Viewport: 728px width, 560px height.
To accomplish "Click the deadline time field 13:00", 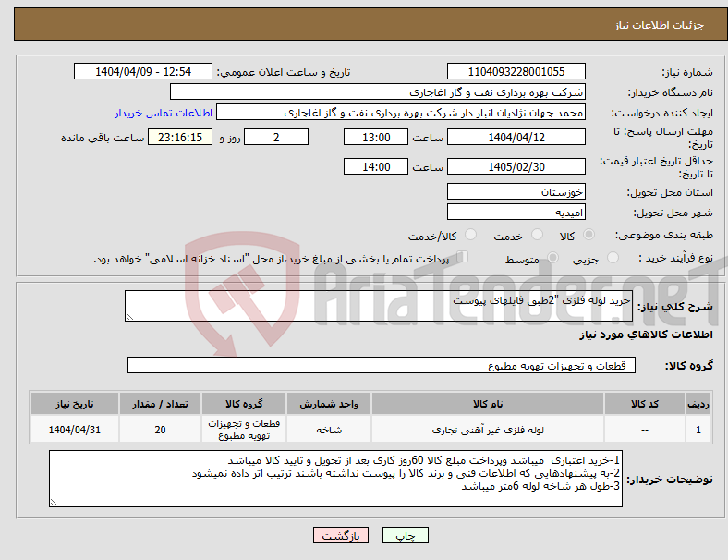I will pos(376,137).
